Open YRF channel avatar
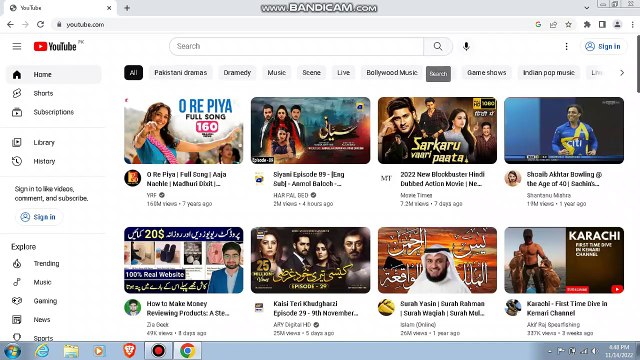The height and width of the screenshot is (360, 640). pos(133,178)
